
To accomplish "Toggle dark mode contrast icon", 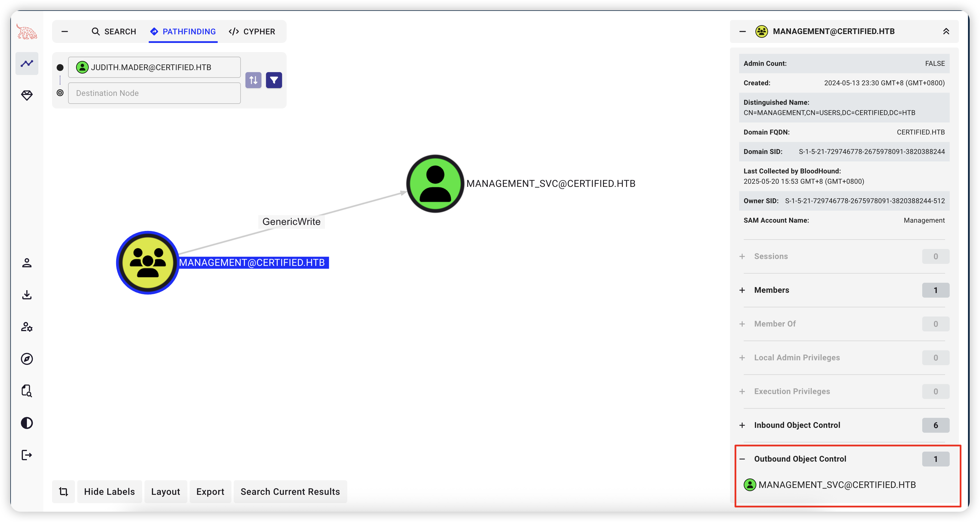I will coord(27,423).
